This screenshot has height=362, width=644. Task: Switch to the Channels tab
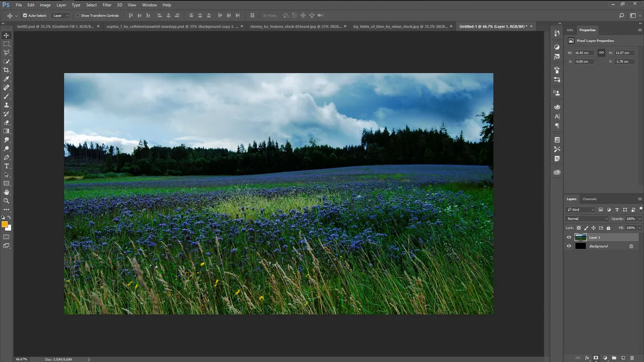click(x=589, y=199)
